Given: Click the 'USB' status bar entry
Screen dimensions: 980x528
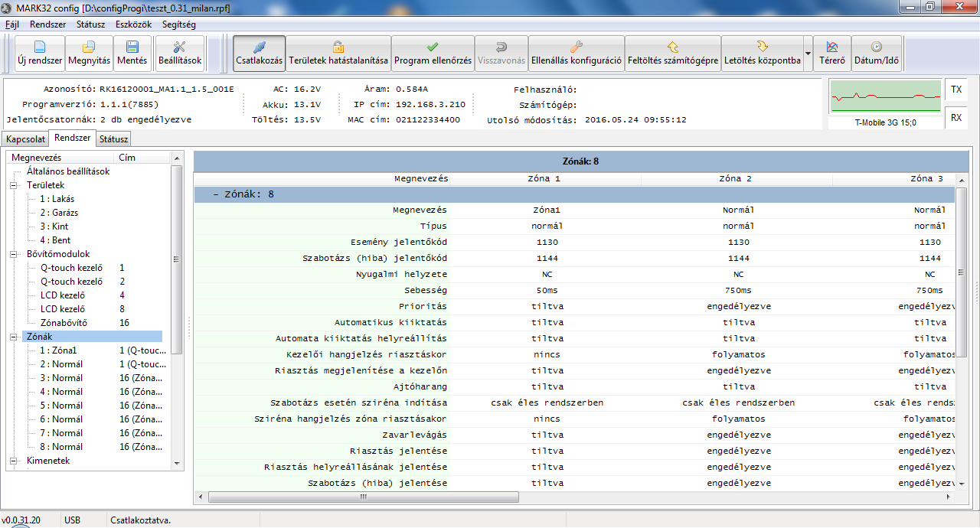Looking at the screenshot, I should 73,520.
